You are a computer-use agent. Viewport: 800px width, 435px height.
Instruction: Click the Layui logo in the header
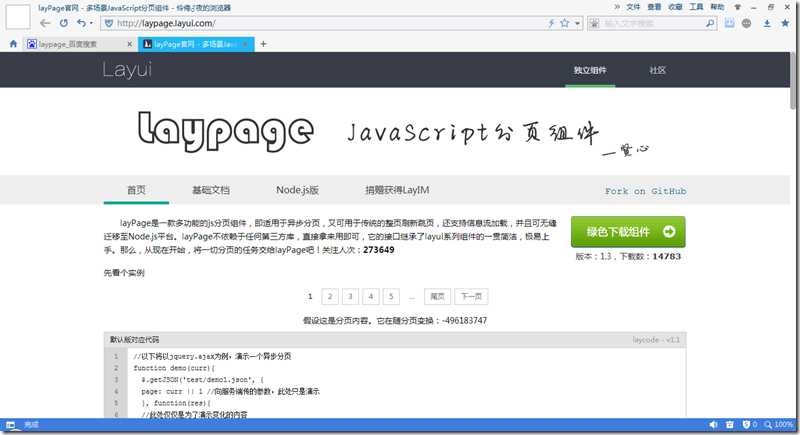pos(127,70)
